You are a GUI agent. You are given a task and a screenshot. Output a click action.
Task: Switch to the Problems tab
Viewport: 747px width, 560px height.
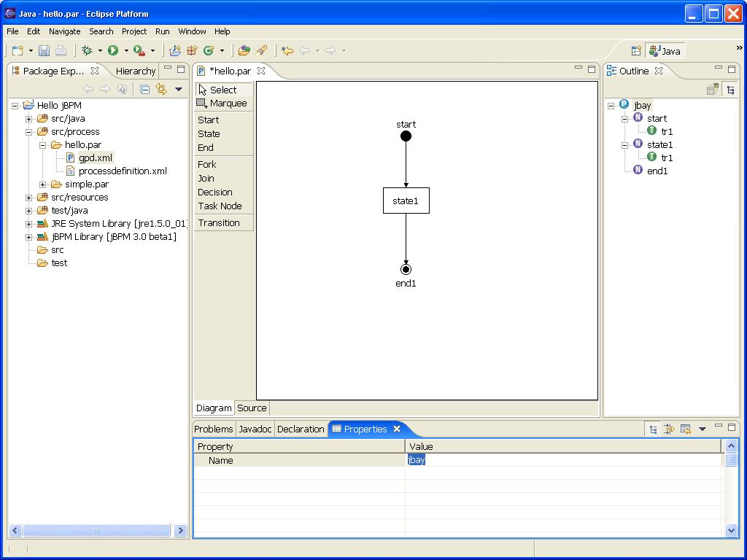pos(213,429)
